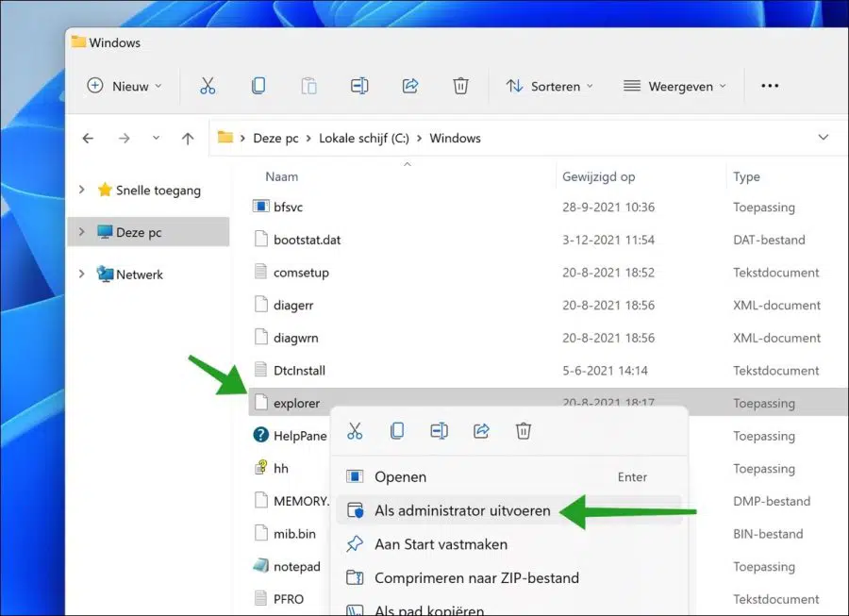Click the Netwerk icon in the sidebar
This screenshot has width=849, height=616.
105,274
